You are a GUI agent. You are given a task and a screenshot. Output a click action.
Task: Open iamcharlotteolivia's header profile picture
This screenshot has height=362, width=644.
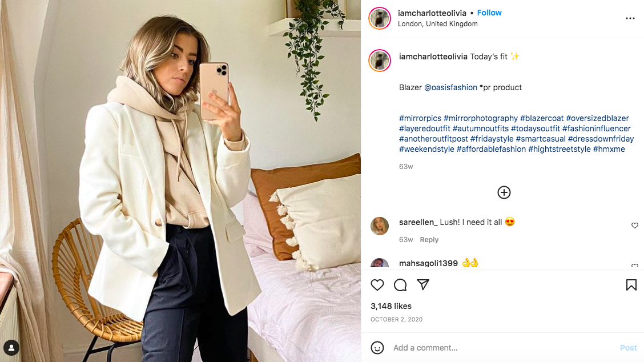coord(380,18)
